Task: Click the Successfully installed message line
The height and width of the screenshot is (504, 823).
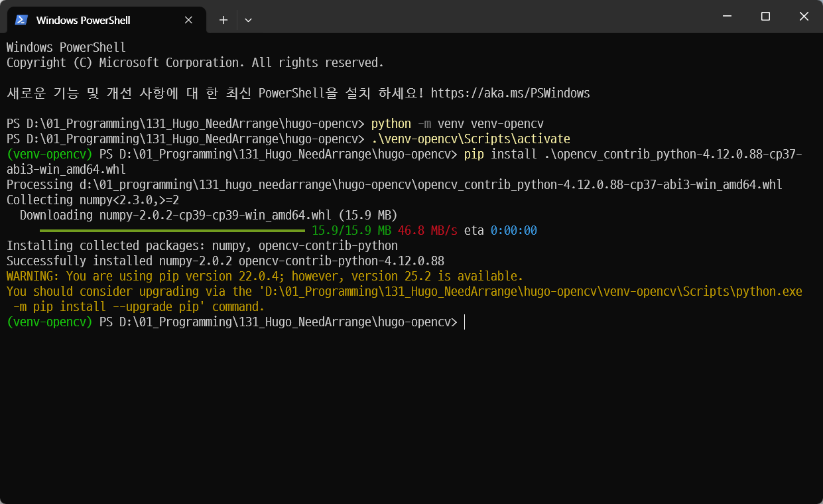Action: click(225, 261)
